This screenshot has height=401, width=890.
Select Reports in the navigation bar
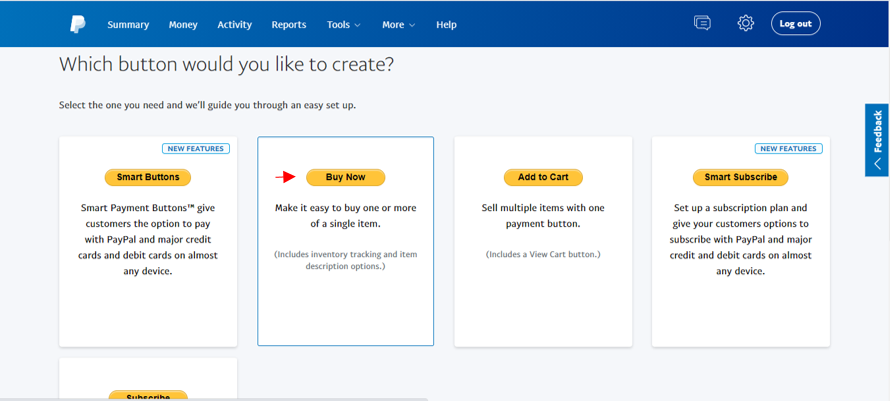[289, 24]
